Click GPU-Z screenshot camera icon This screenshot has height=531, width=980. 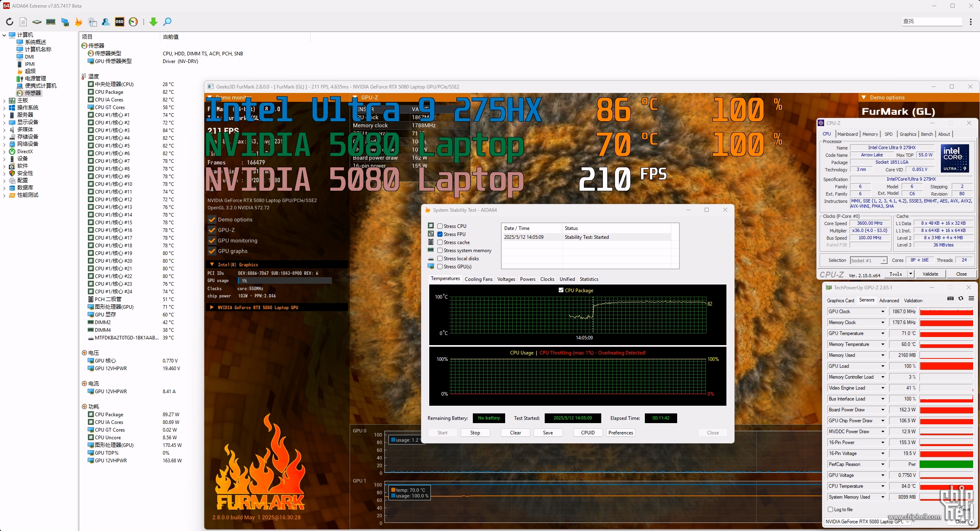pyautogui.click(x=951, y=299)
